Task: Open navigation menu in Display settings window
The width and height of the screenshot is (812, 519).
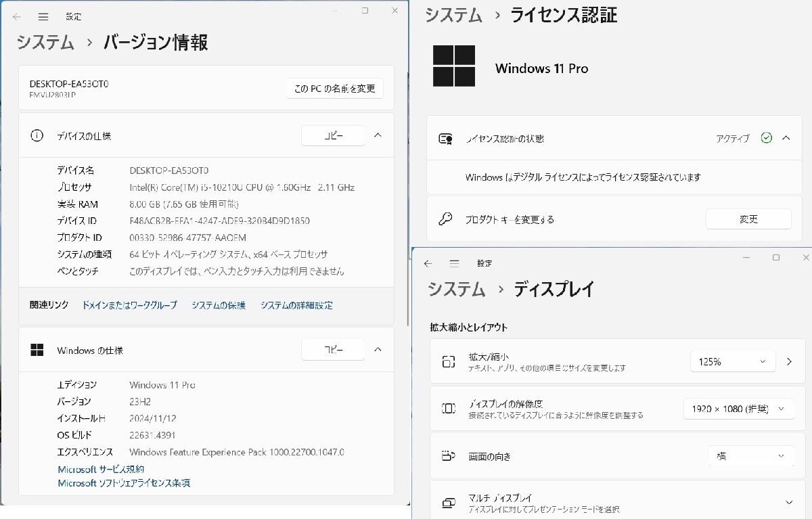Action: [454, 263]
